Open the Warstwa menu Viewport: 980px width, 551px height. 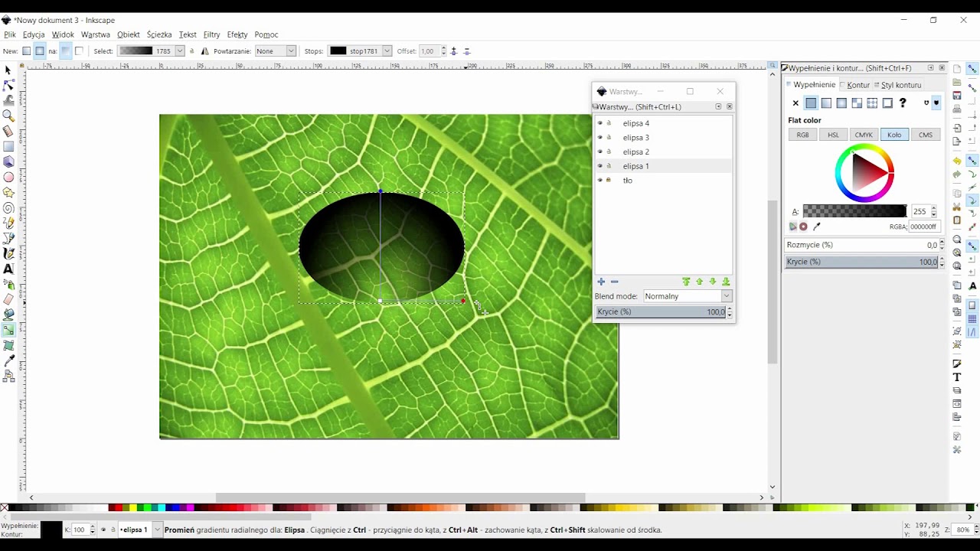click(x=96, y=34)
